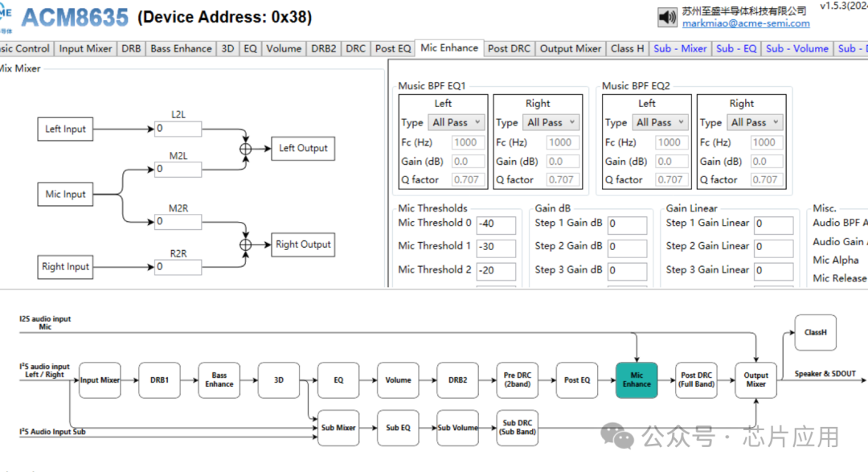
Task: Open the Input Mixer block in diagram
Action: click(x=100, y=380)
